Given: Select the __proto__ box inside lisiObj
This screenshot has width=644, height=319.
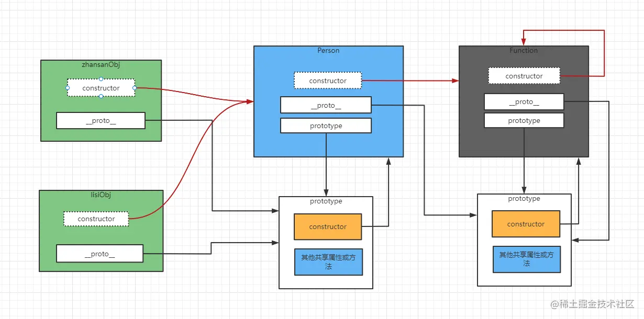Looking at the screenshot, I should (100, 254).
